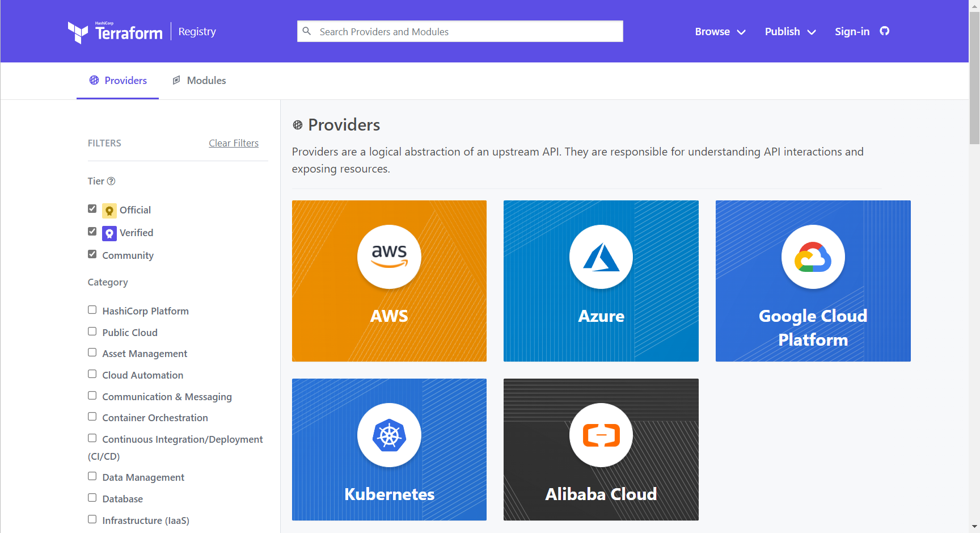Click the search magnifier icon
Image resolution: width=980 pixels, height=533 pixels.
[x=307, y=31]
